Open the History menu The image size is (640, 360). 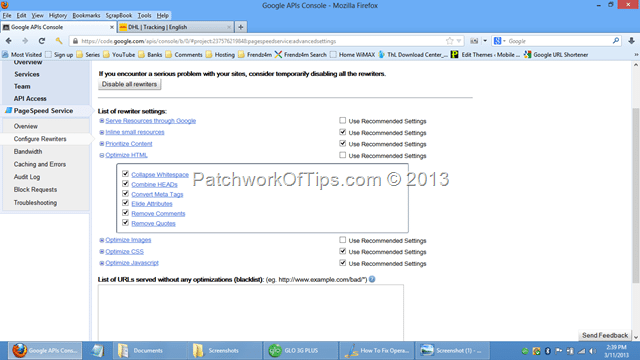58,15
